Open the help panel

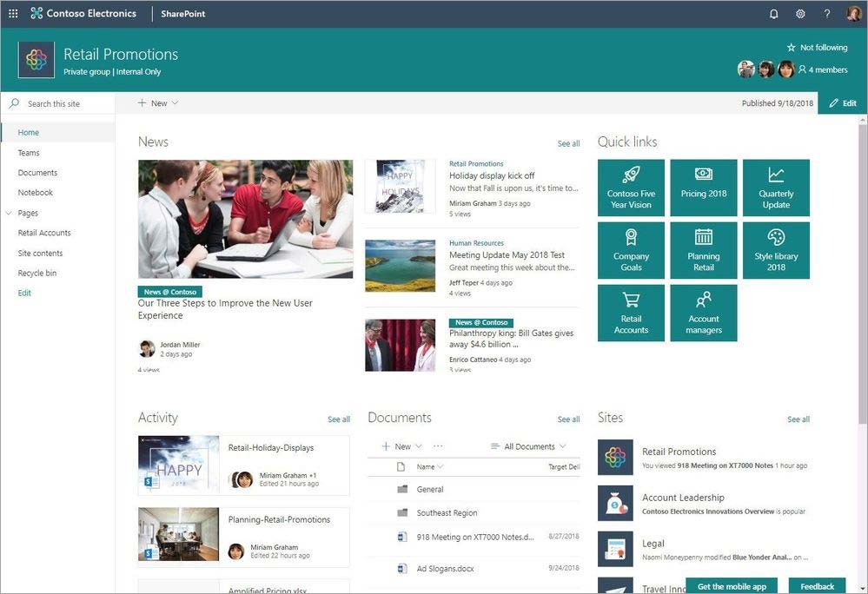click(826, 13)
